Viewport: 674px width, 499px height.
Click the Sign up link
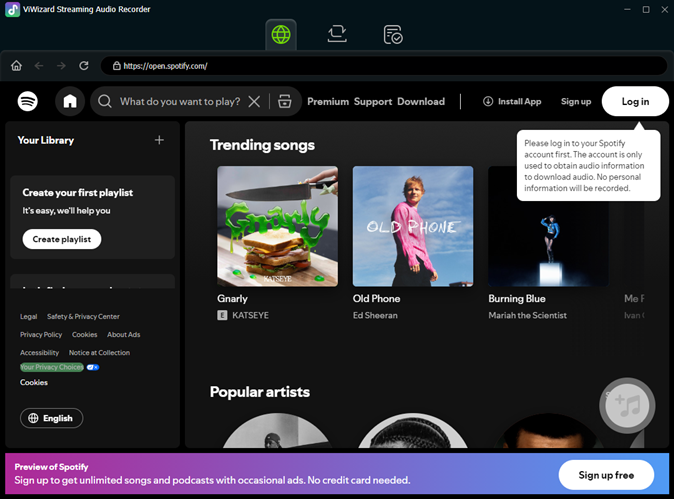coord(576,101)
